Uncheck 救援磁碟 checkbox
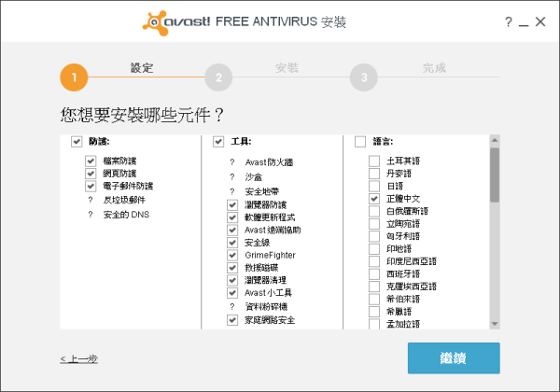The image size is (560, 392). click(232, 268)
